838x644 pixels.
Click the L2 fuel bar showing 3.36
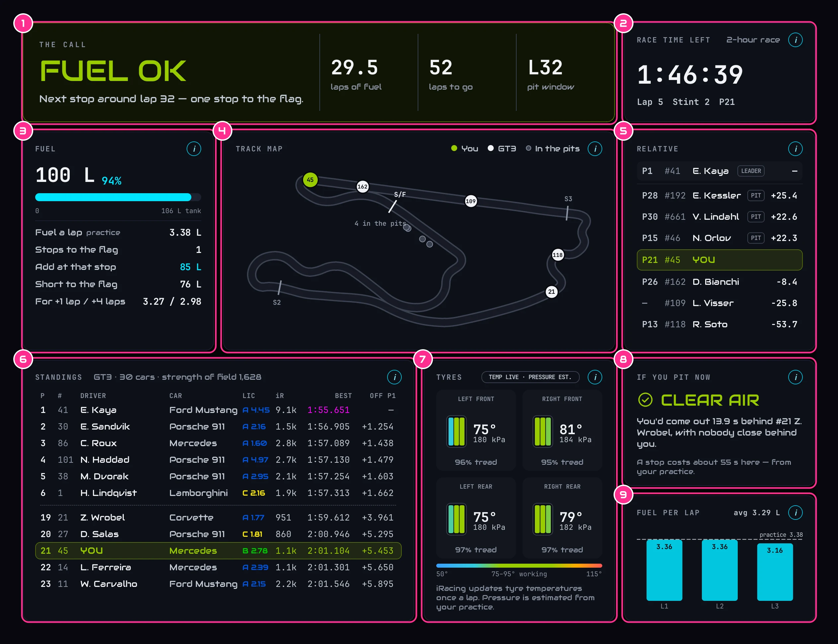[x=719, y=570]
